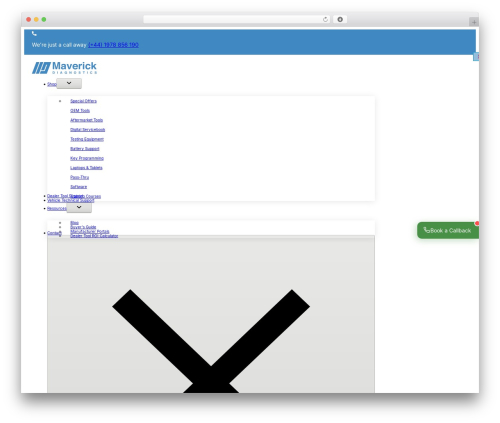This screenshot has height=423, width=500.
Task: Open Dealer Tool ROI Calculator link
Action: (94, 236)
